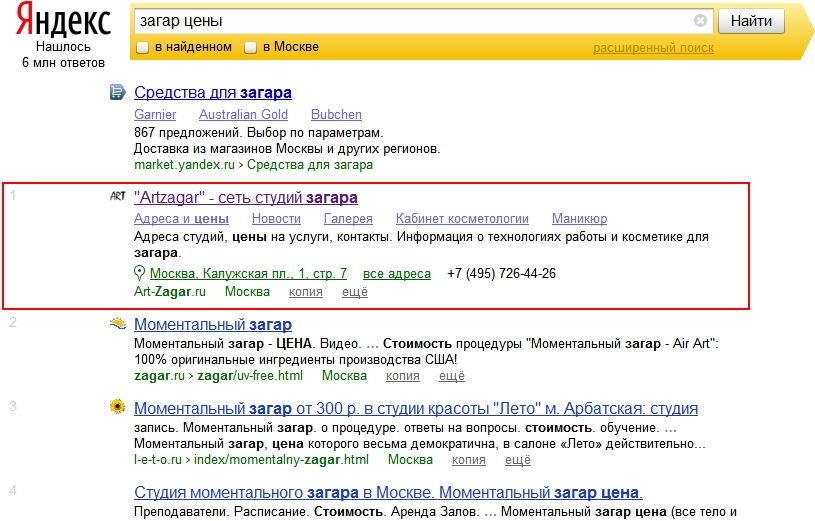
Task: Open 'Студия моментального загара в Москве' result
Action: click(x=388, y=492)
